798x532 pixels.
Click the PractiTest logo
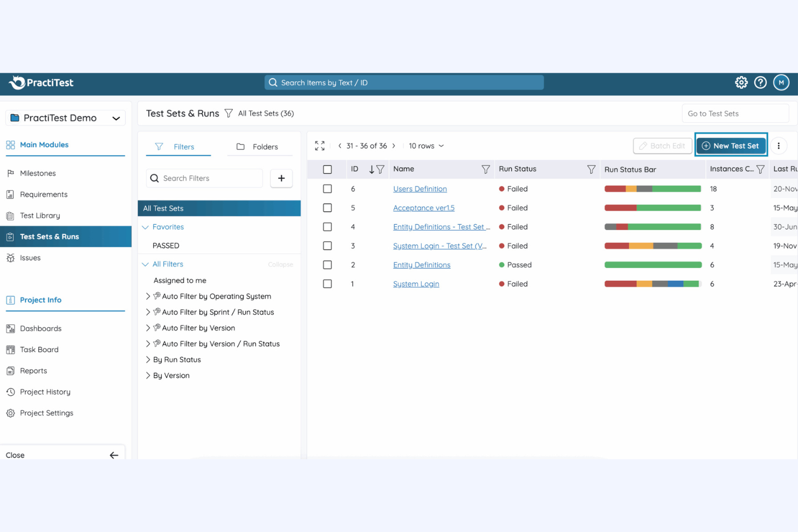(x=40, y=82)
